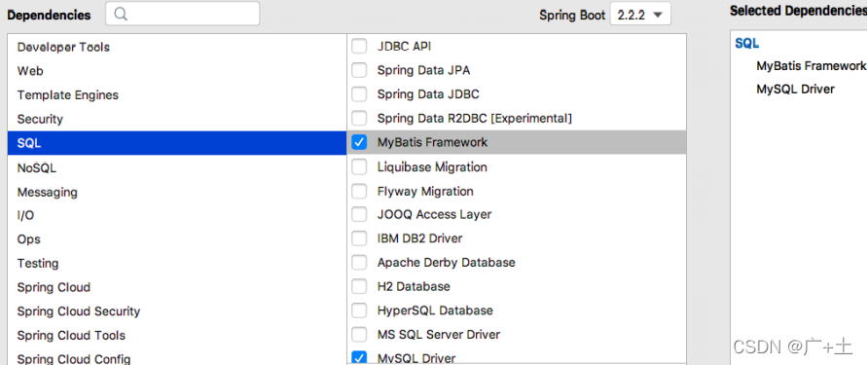Screen dimensions: 868x365
Task: Check the HyperSQL Database checkbox
Action: click(x=359, y=310)
